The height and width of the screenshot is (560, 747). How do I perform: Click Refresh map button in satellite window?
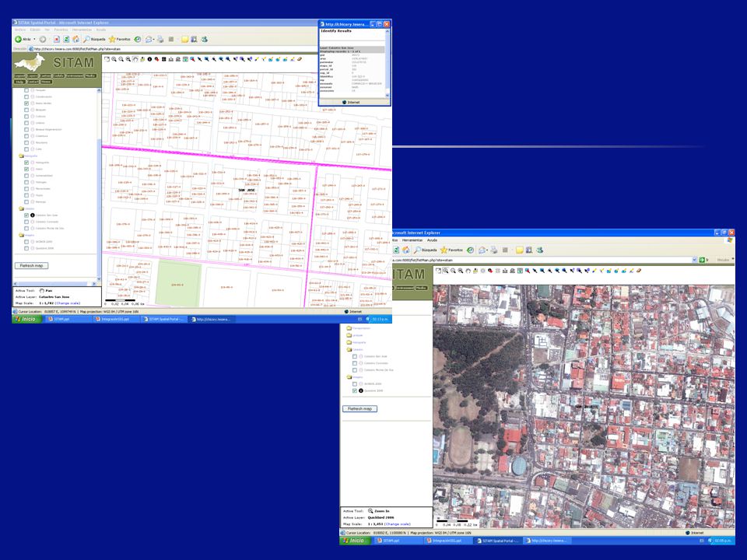(359, 408)
